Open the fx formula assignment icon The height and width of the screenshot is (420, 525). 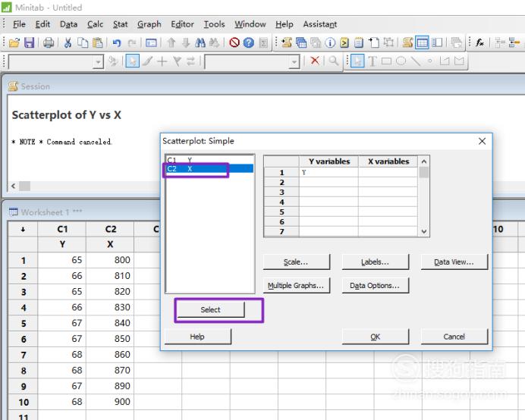pos(479,43)
